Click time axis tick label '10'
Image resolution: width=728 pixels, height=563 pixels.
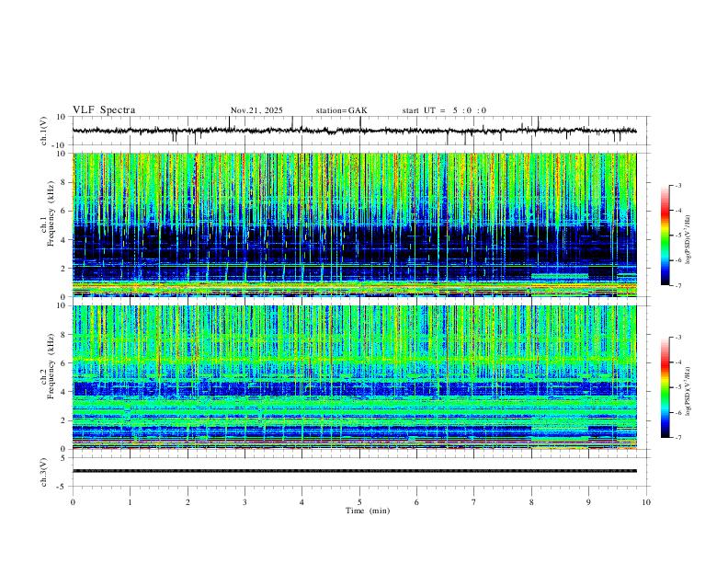click(646, 502)
